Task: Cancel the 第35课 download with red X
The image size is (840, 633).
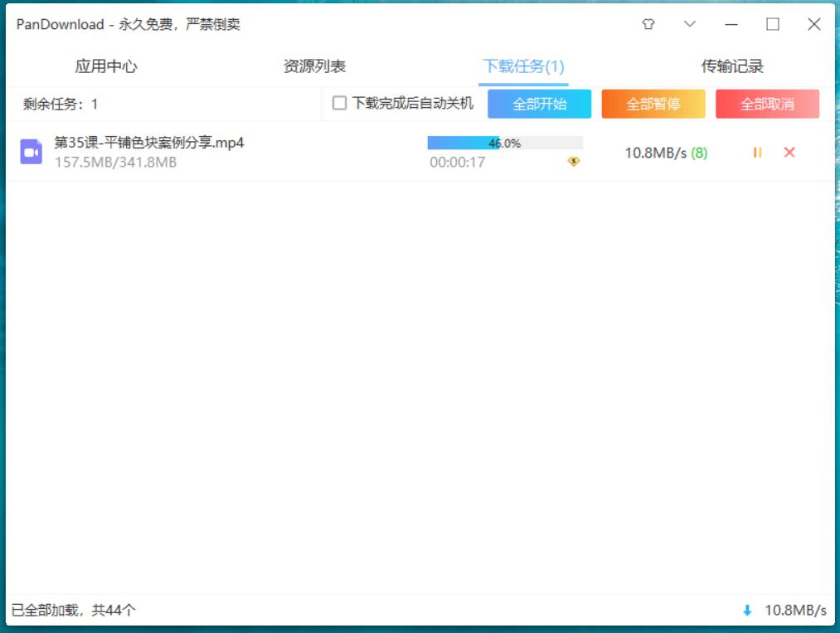Action: pos(789,153)
